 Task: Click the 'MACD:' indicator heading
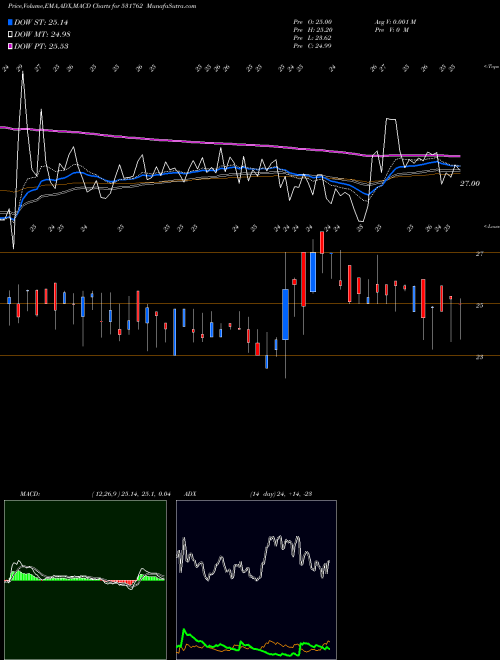[30, 494]
